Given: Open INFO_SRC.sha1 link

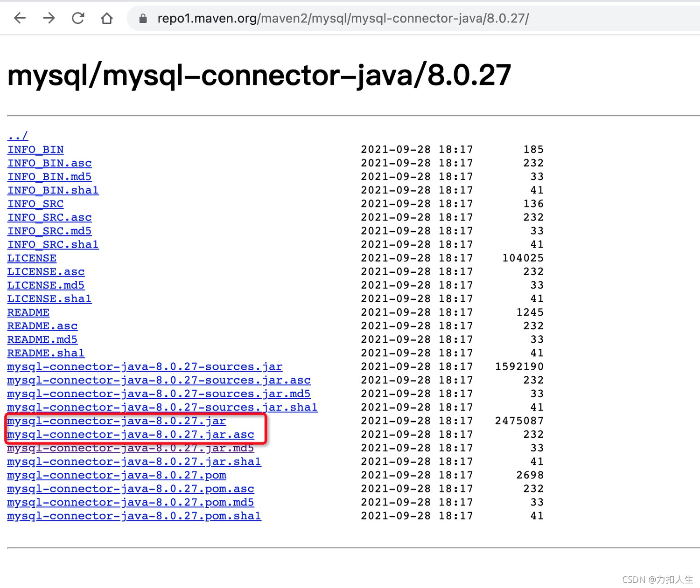Looking at the screenshot, I should click(x=53, y=244).
